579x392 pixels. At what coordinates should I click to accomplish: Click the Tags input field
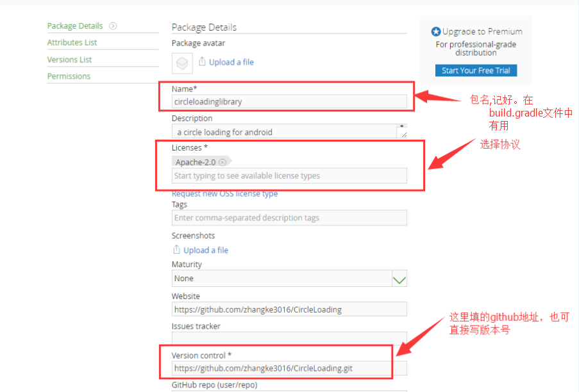pos(289,218)
